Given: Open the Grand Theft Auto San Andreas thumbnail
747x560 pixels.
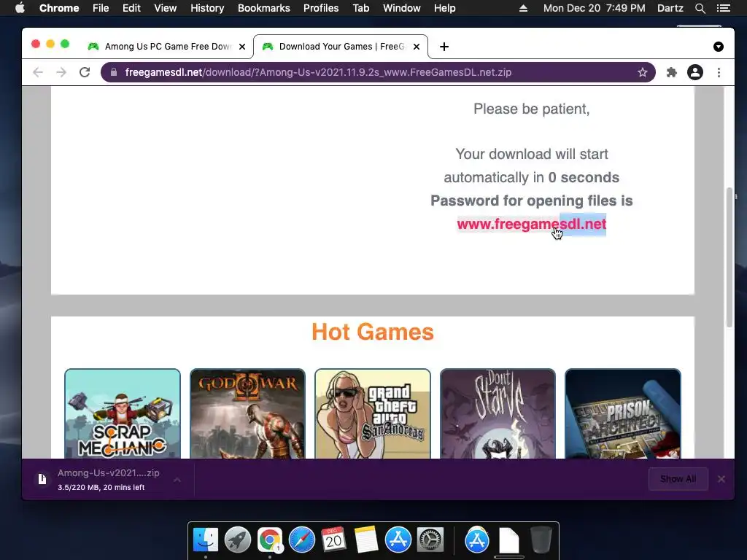Looking at the screenshot, I should point(373,414).
